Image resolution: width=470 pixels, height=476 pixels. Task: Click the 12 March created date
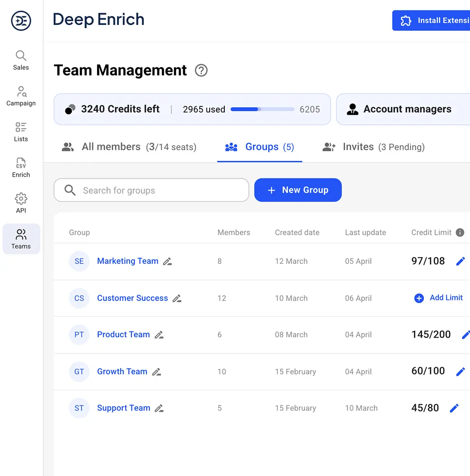pyautogui.click(x=291, y=261)
